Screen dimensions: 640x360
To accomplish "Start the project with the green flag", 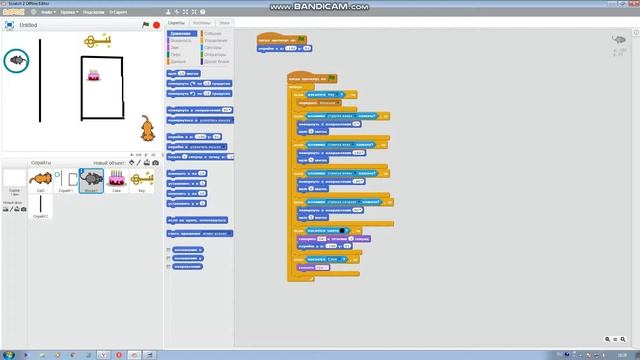I will (x=145, y=25).
